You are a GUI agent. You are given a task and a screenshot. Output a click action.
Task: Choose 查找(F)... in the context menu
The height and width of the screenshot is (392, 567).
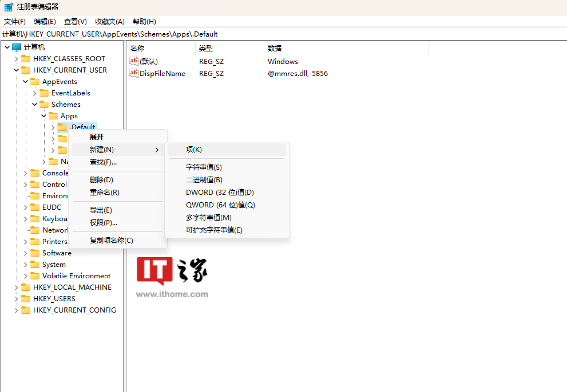click(x=119, y=162)
